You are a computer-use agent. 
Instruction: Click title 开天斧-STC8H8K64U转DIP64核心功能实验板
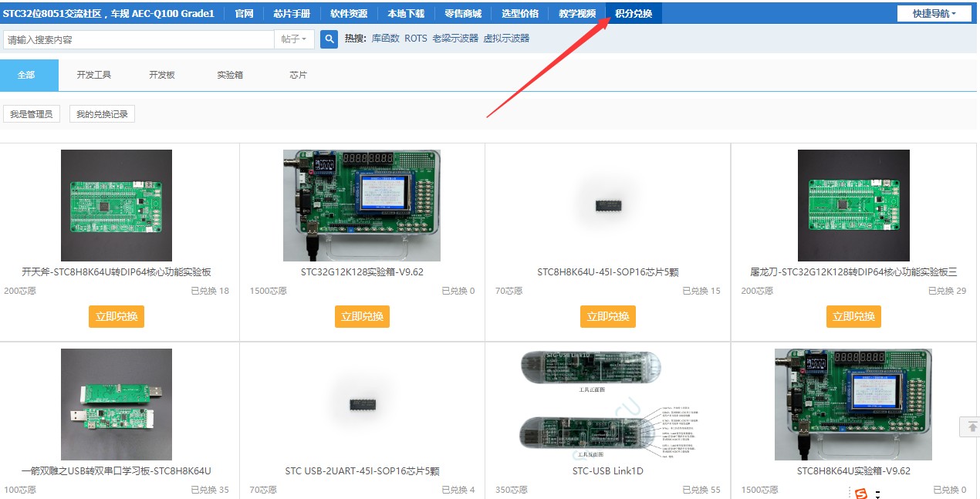(x=117, y=272)
